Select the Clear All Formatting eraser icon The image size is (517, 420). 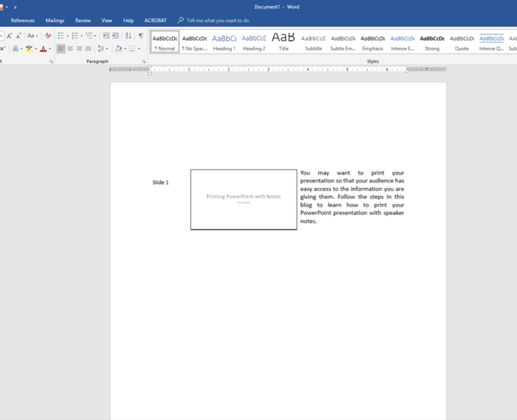coord(48,35)
